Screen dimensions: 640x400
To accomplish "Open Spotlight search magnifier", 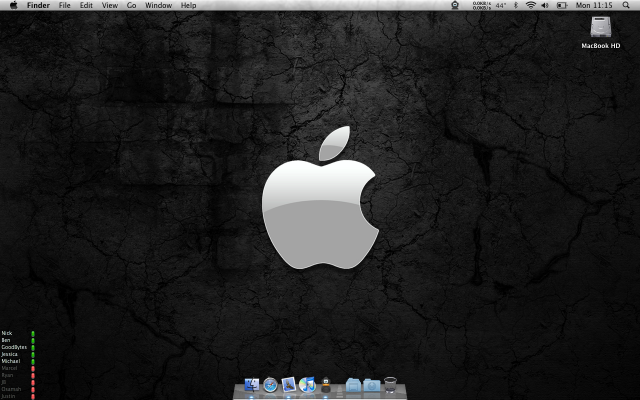I will click(626, 5).
